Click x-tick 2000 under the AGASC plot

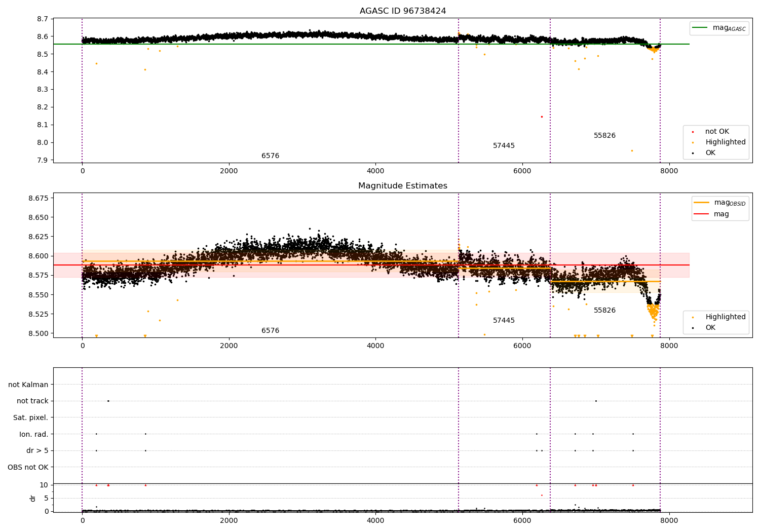tap(229, 171)
